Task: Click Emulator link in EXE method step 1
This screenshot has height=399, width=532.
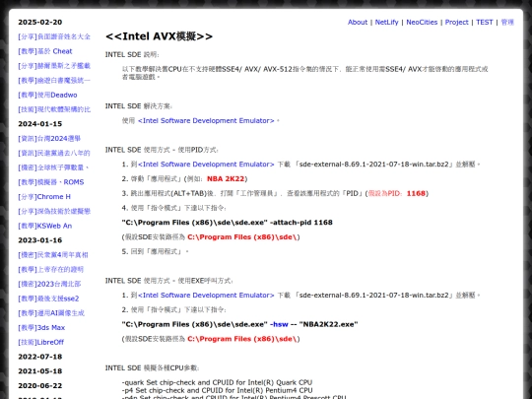Action: click(206, 296)
